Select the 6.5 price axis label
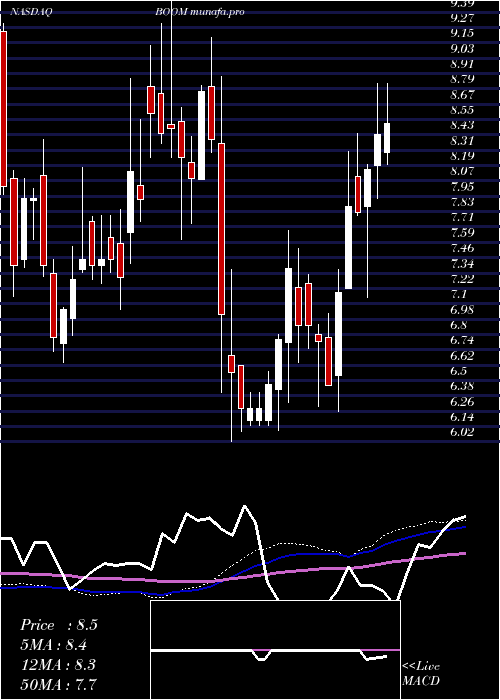Screen dimensions: 500x700 459,371
